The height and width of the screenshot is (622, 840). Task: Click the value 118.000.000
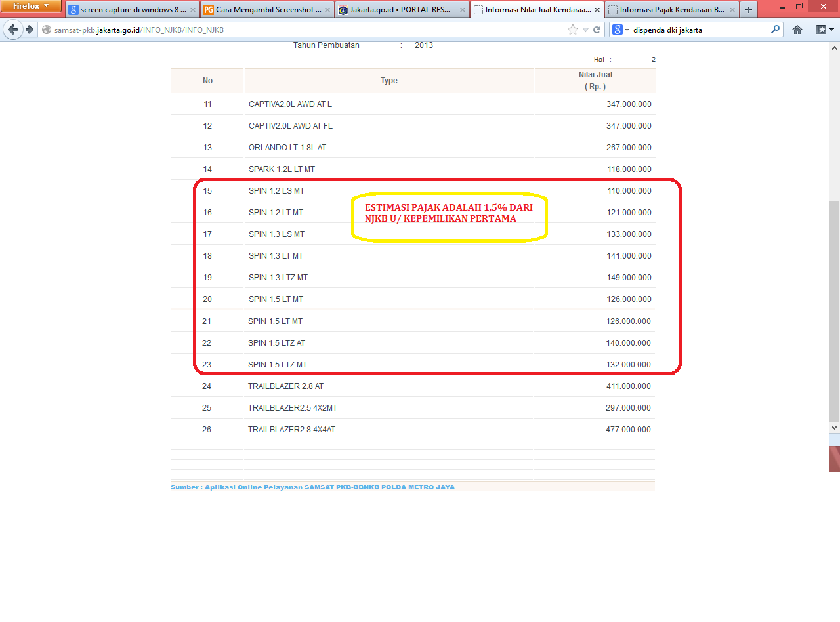629,169
